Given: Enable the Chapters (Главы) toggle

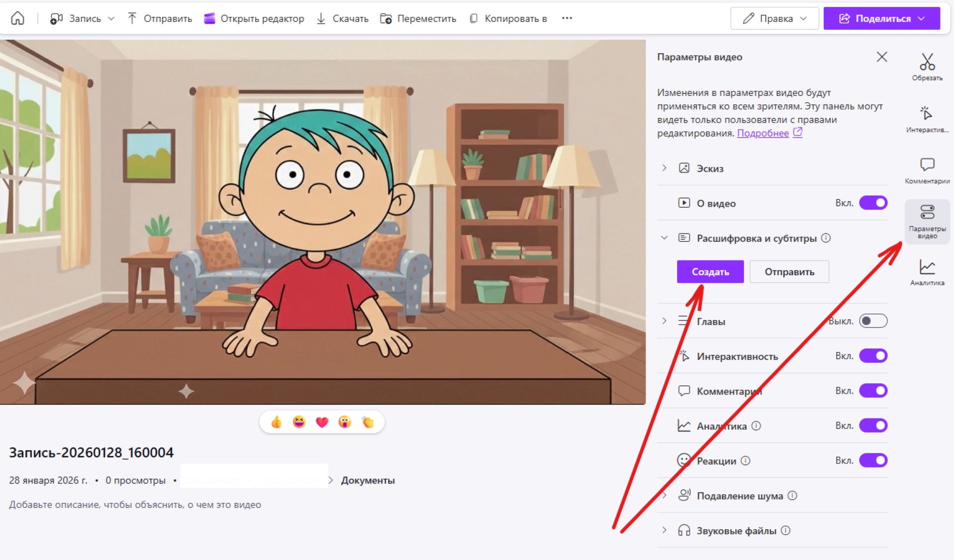Looking at the screenshot, I should tap(873, 321).
